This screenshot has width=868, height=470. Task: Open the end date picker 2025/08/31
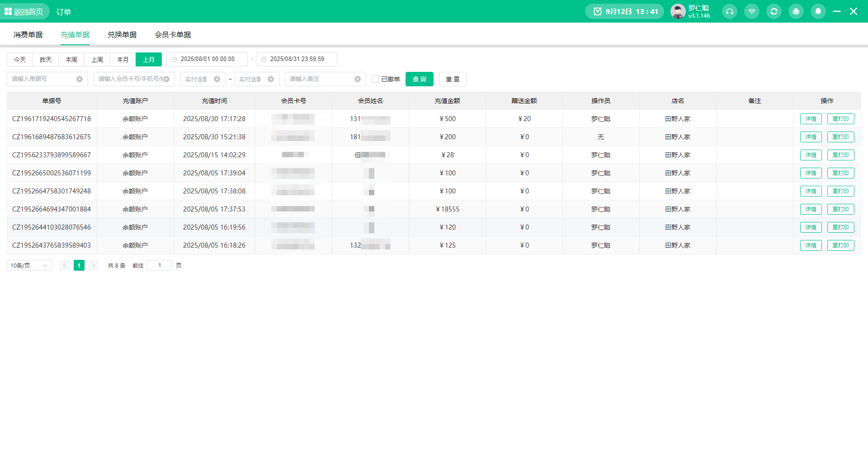point(297,59)
